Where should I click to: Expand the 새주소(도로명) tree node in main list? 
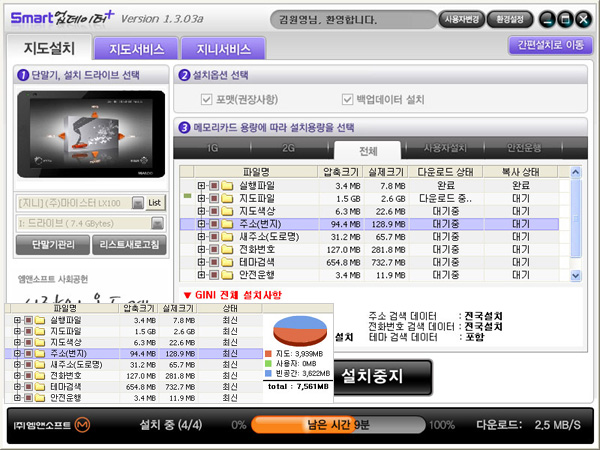click(201, 237)
